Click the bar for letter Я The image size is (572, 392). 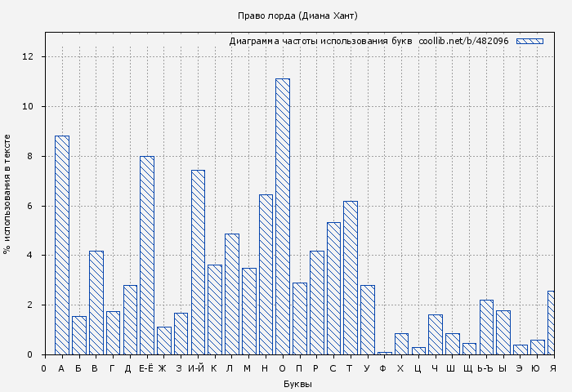pos(551,323)
